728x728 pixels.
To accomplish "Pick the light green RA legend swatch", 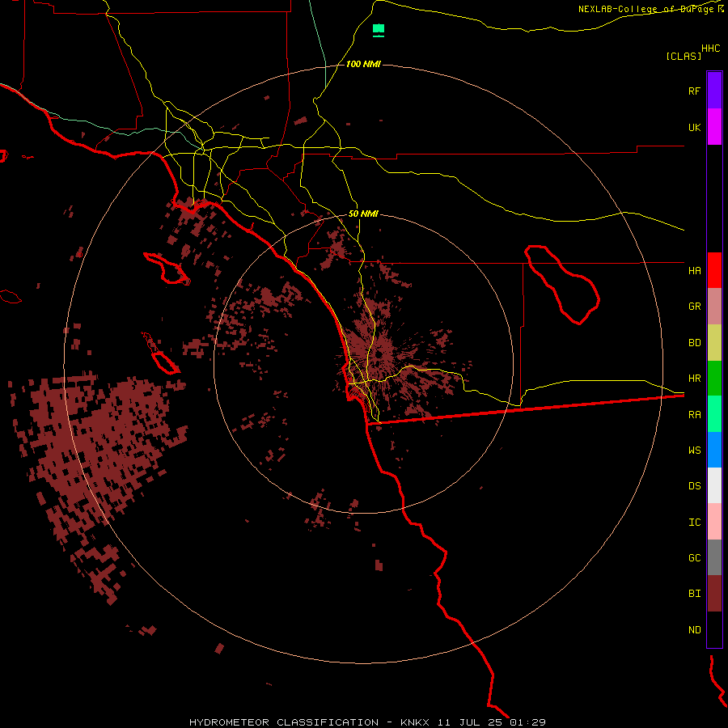I will (x=714, y=414).
